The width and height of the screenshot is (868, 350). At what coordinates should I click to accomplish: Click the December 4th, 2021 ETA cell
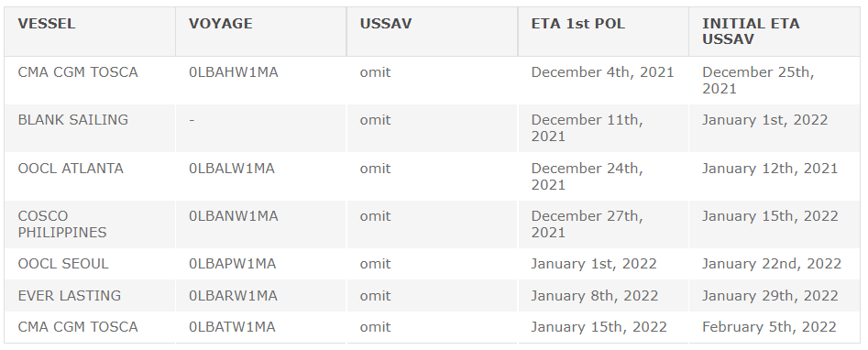coord(603,81)
